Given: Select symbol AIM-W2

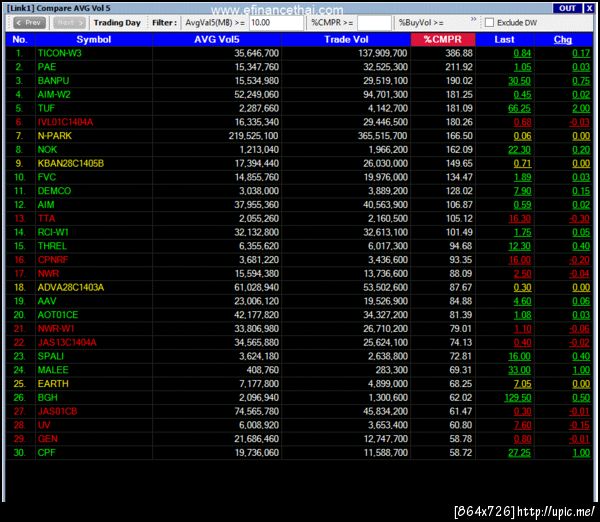Looking at the screenshot, I should click(54, 95).
